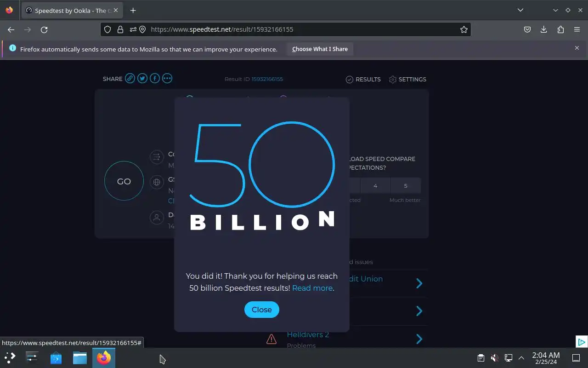Share result on Facebook

(x=155, y=79)
